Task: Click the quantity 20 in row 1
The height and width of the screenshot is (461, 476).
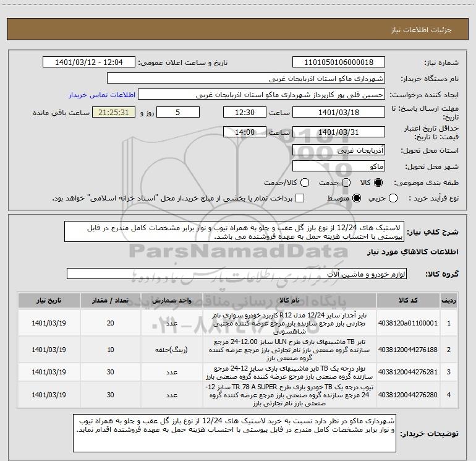Action: pos(110,323)
